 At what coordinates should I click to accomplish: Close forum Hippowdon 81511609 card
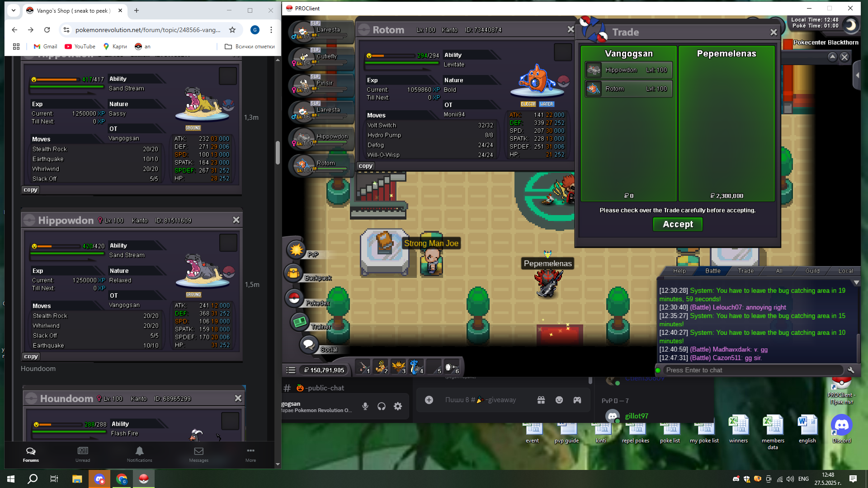point(236,220)
